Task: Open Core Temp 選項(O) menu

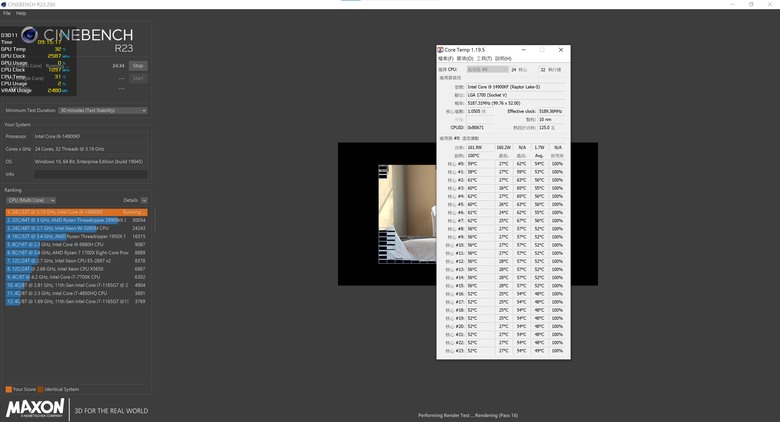Action: pos(465,59)
